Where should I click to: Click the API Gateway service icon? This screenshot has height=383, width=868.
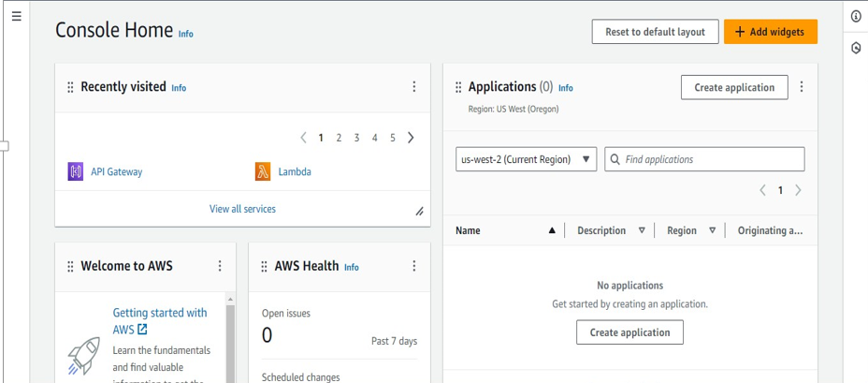pos(76,171)
